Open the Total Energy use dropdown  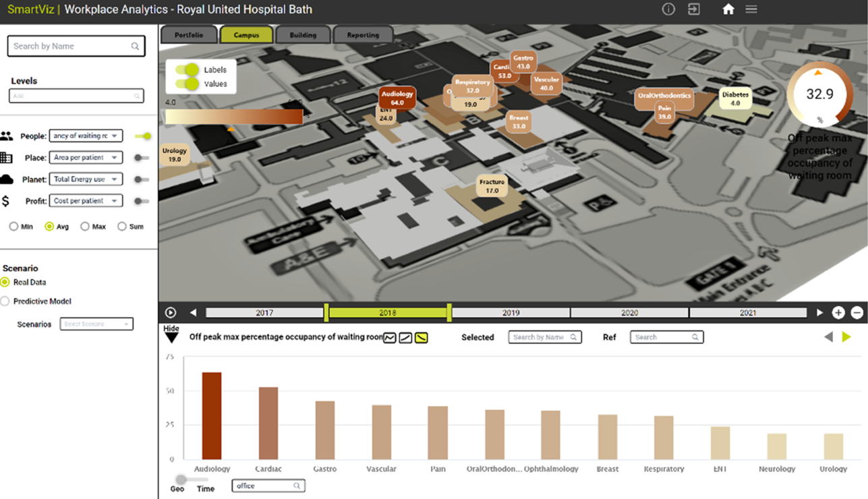tap(86, 179)
